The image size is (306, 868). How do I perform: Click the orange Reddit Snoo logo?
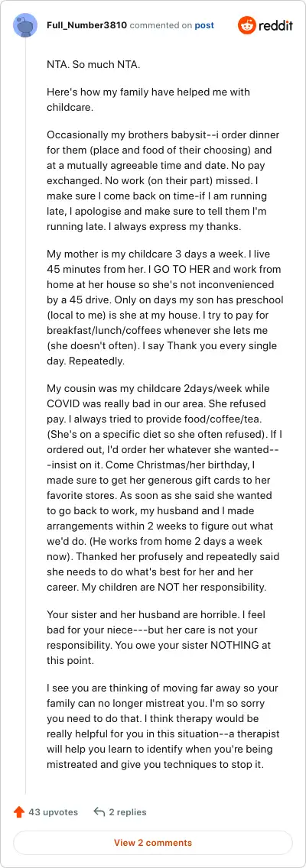pos(246,25)
